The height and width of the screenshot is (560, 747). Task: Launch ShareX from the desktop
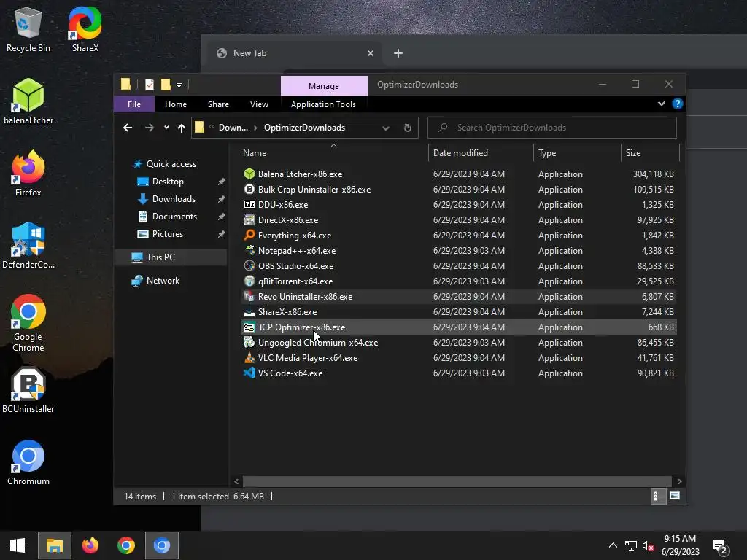pos(85,30)
